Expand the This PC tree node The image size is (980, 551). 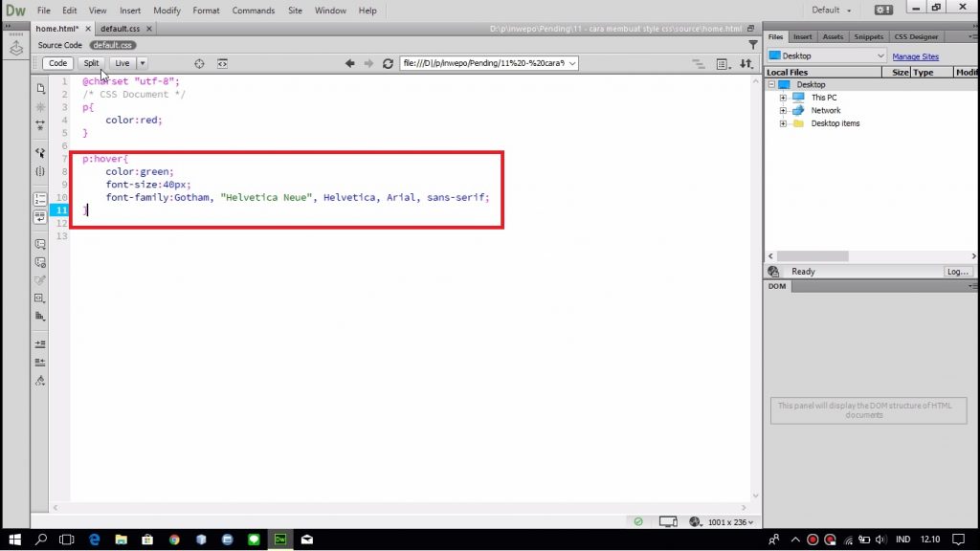coord(783,98)
